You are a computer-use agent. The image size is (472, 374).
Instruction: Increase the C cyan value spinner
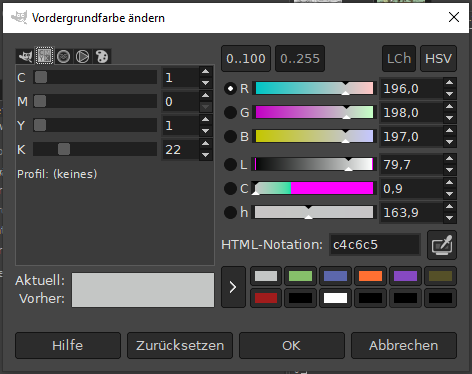(206, 71)
